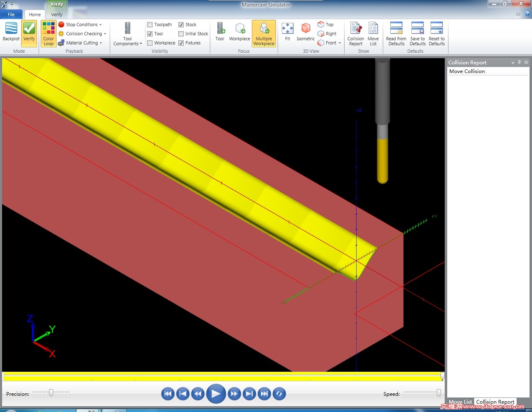
Task: Open Collision Checking dropdown
Action: click(82, 34)
